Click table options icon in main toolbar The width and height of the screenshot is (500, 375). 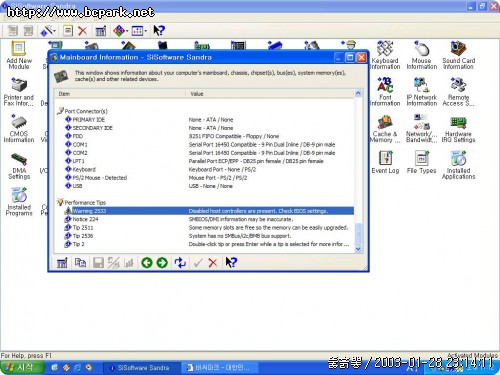coord(101,31)
